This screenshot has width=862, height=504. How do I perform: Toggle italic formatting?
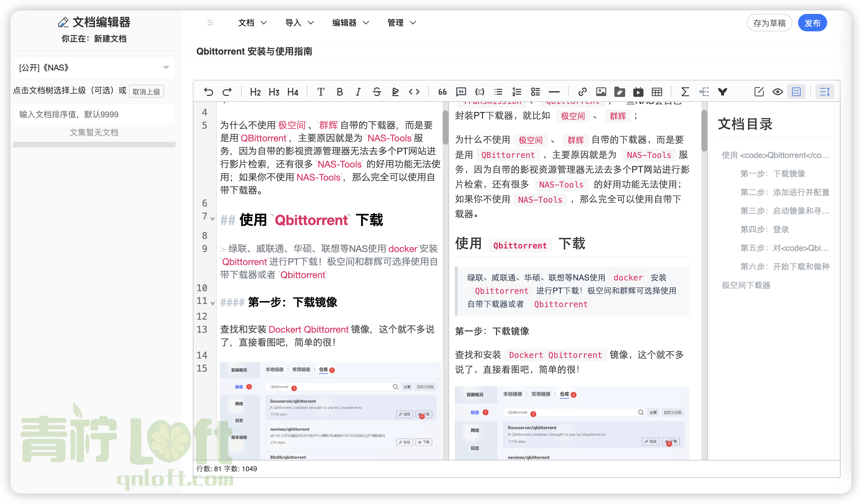point(358,92)
